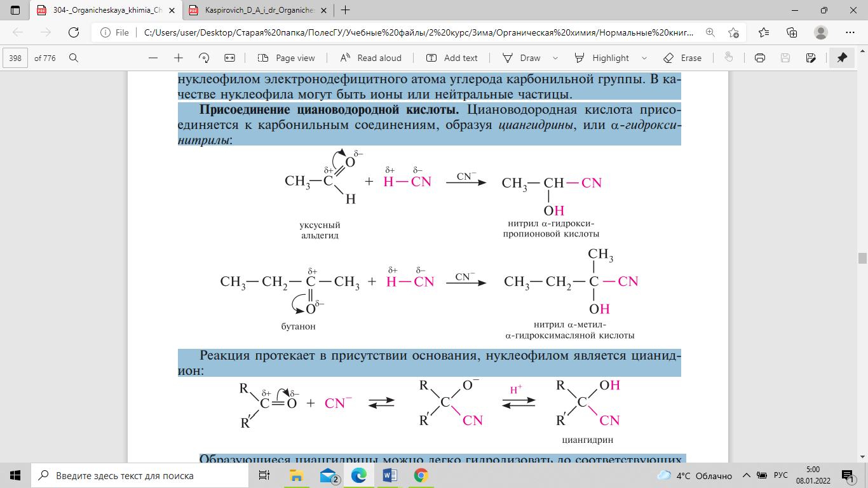Switch to 304-_Organicheskaya_khimia tab
868x488 pixels.
click(105, 11)
